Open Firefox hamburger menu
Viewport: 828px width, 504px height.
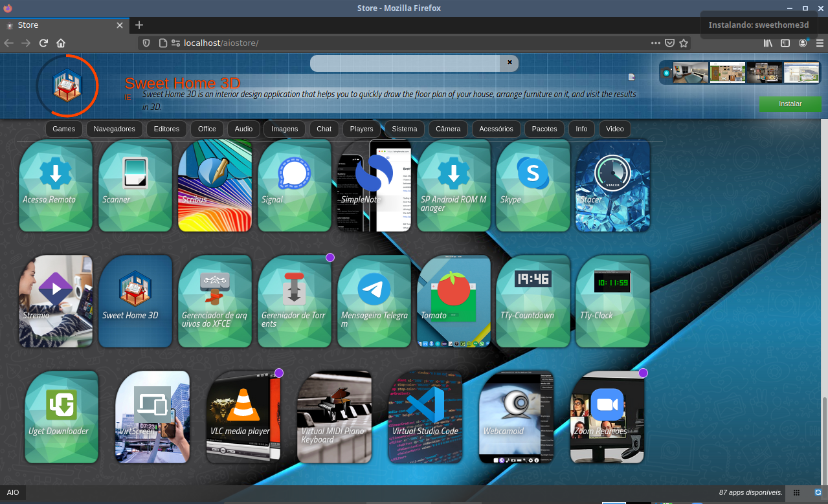[x=819, y=43]
